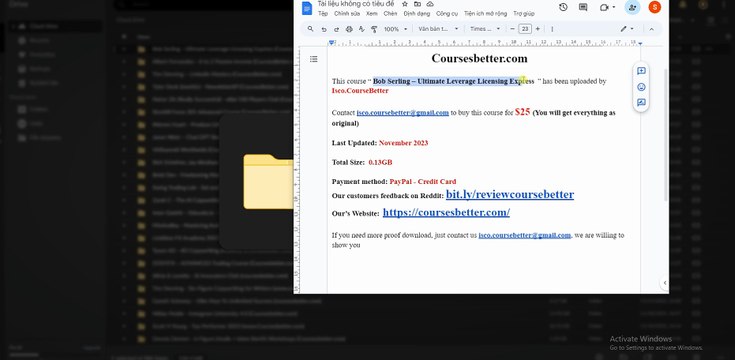Check the cloud save status icon

click(x=430, y=4)
